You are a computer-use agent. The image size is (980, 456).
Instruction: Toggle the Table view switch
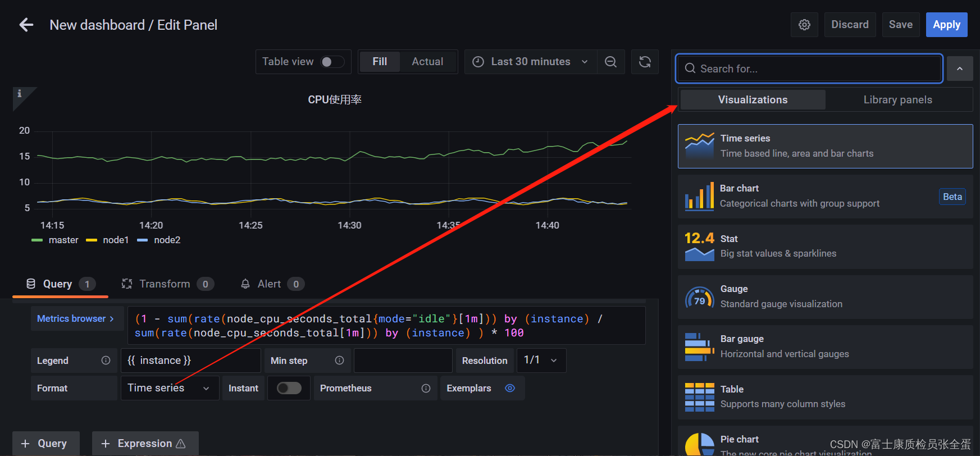tap(332, 62)
